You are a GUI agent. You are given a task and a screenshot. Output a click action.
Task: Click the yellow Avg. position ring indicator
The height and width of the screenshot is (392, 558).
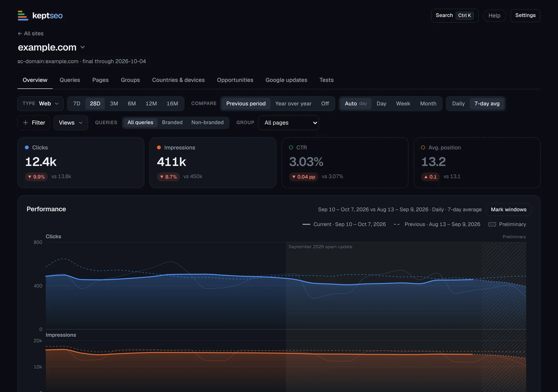tap(423, 147)
